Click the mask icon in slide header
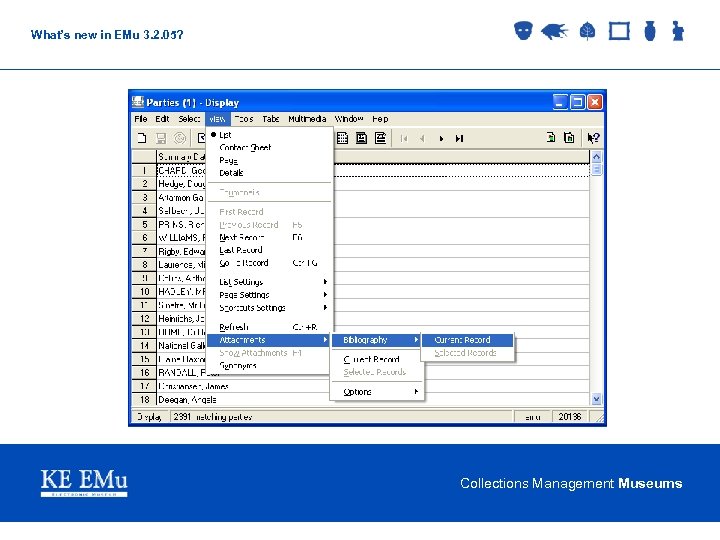The image size is (720, 540). 523,31
